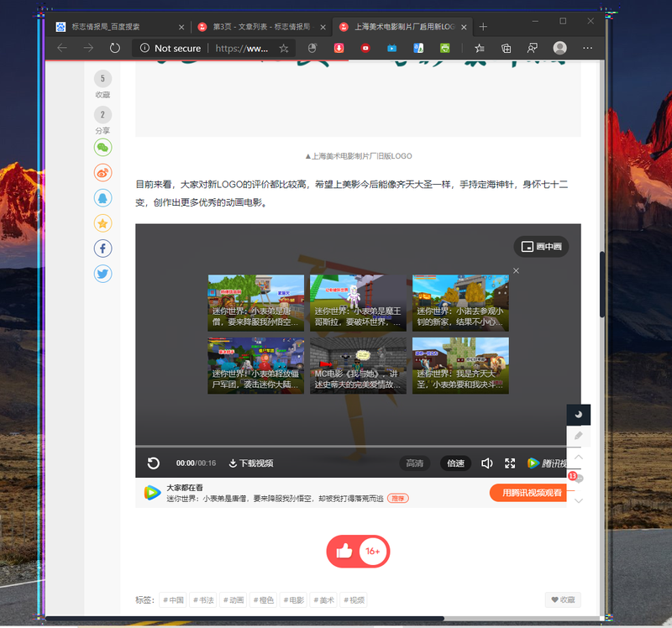Play the MC电影《我与她》 video thumbnail

click(x=359, y=365)
